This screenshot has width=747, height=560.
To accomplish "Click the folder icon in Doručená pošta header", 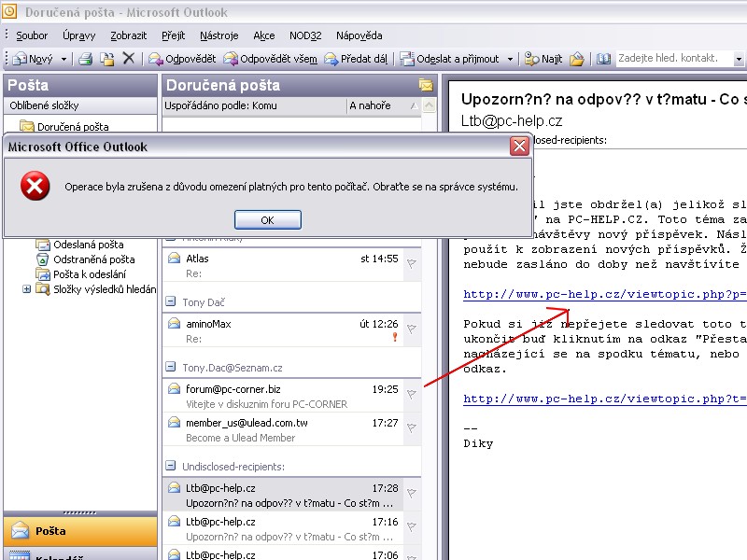I will 426,85.
